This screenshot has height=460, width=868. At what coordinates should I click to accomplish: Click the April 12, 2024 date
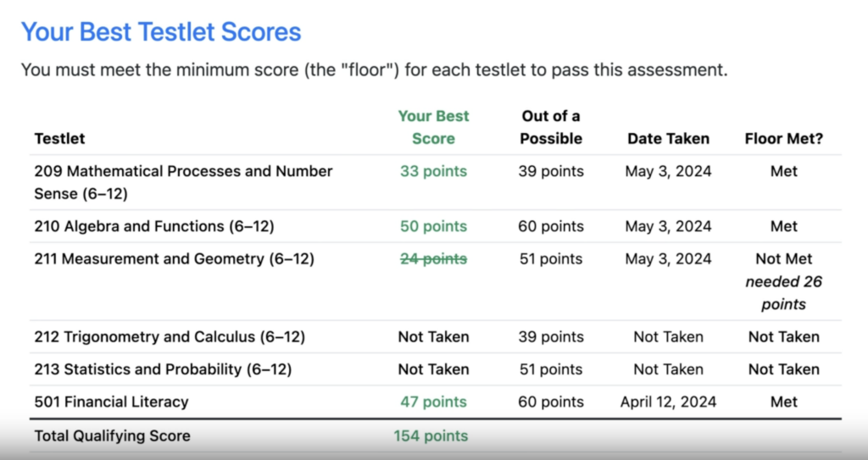(668, 402)
